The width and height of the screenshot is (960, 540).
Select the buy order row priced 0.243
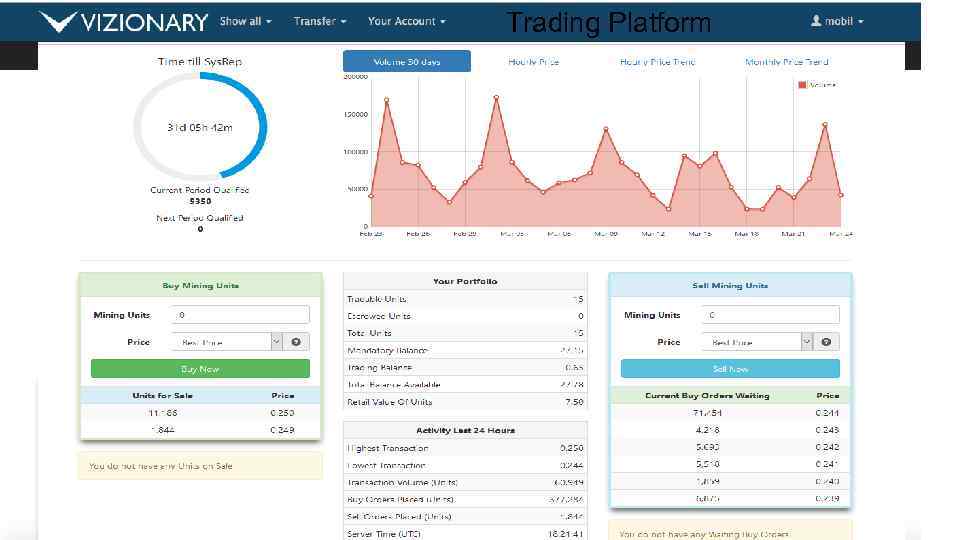coord(730,430)
